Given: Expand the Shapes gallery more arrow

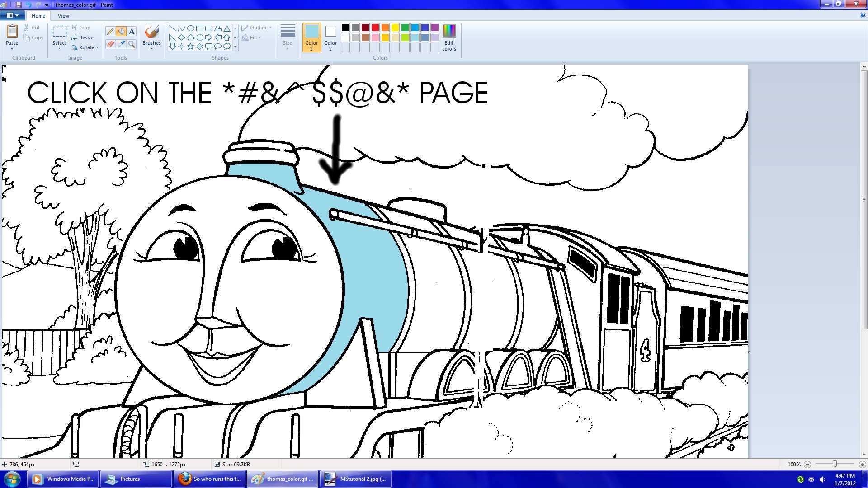Looking at the screenshot, I should click(x=235, y=46).
